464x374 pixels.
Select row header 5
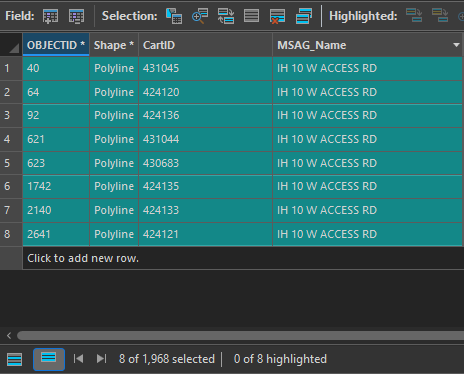[11, 163]
